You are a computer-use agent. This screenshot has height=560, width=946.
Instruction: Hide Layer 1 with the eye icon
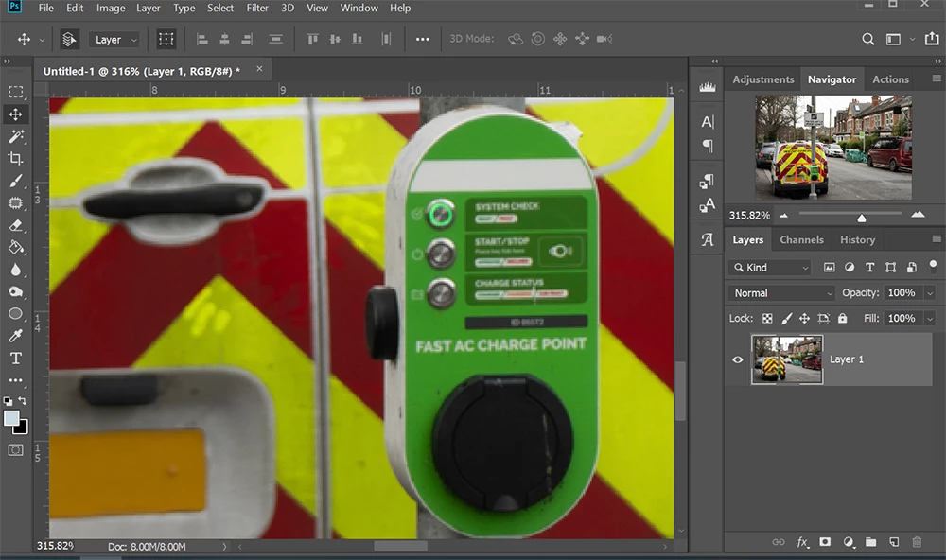pos(738,359)
